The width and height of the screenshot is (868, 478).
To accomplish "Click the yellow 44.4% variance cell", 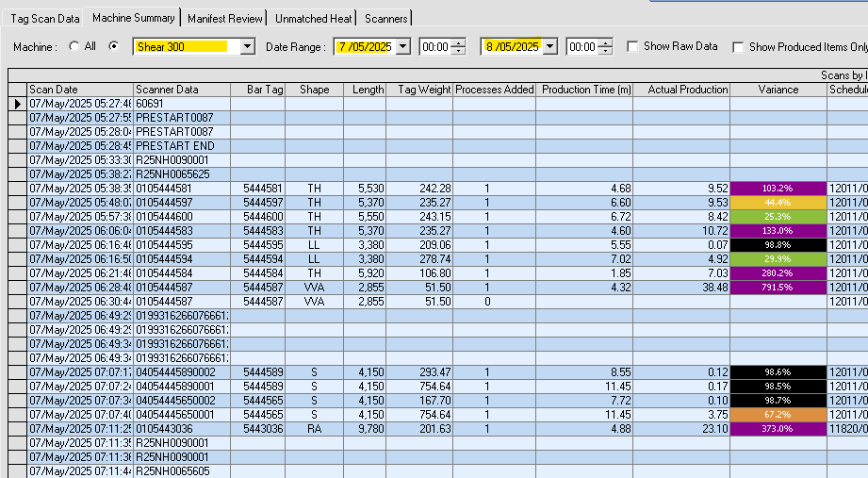I will point(778,203).
